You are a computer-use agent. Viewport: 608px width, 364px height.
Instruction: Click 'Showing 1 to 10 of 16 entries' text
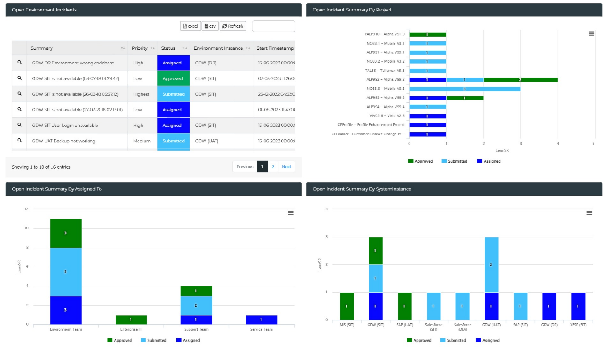41,167
